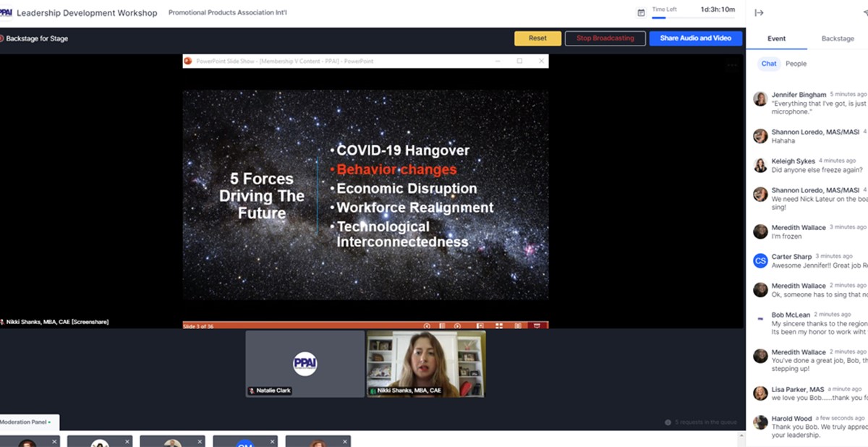
Task: Remove the first participant in moderation queue
Action: (x=55, y=441)
